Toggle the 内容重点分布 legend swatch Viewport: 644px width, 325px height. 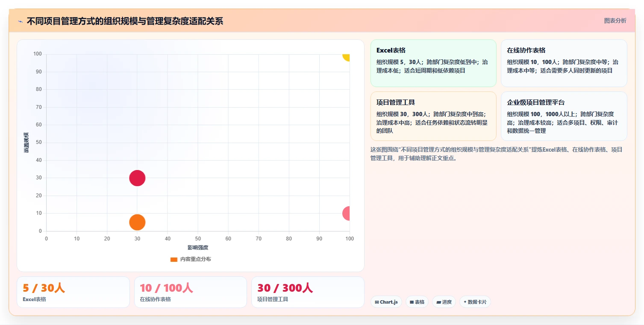[x=173, y=260]
